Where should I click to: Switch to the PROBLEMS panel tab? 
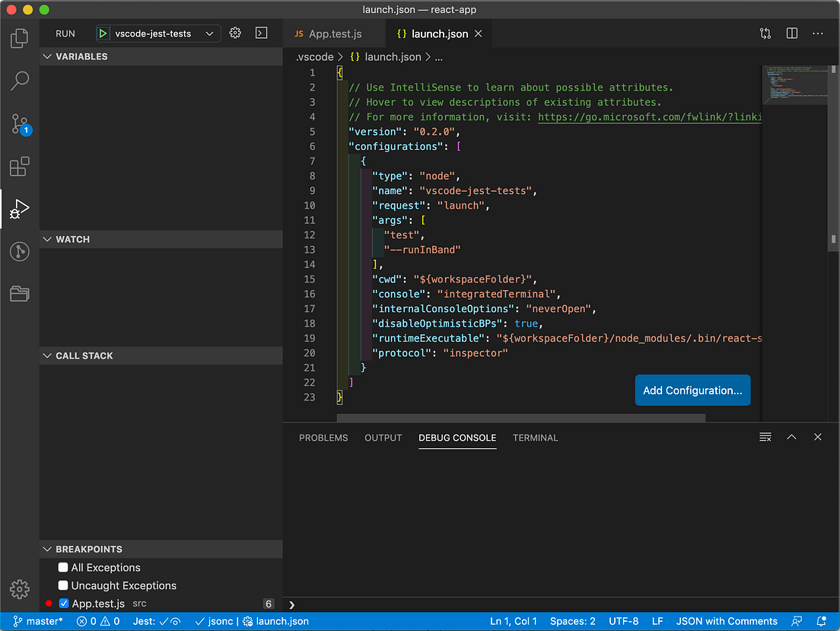coord(323,438)
